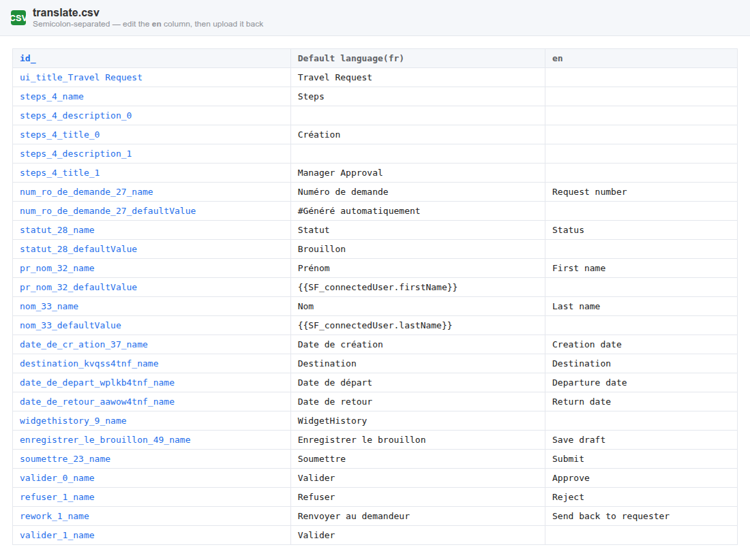The height and width of the screenshot is (560, 750).
Task: Click the statut_28_defaultValue id cell
Action: point(151,249)
